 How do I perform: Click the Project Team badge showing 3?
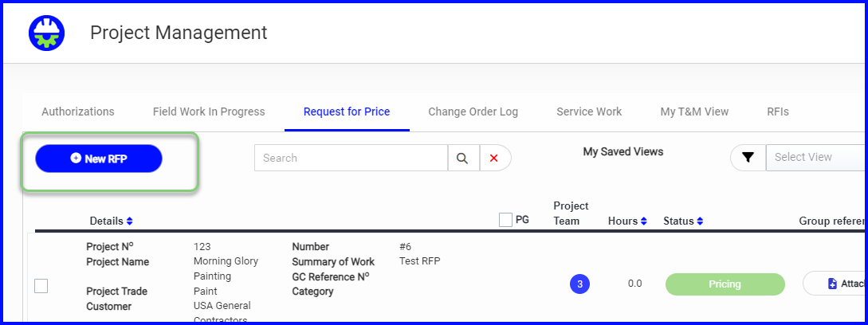point(579,284)
